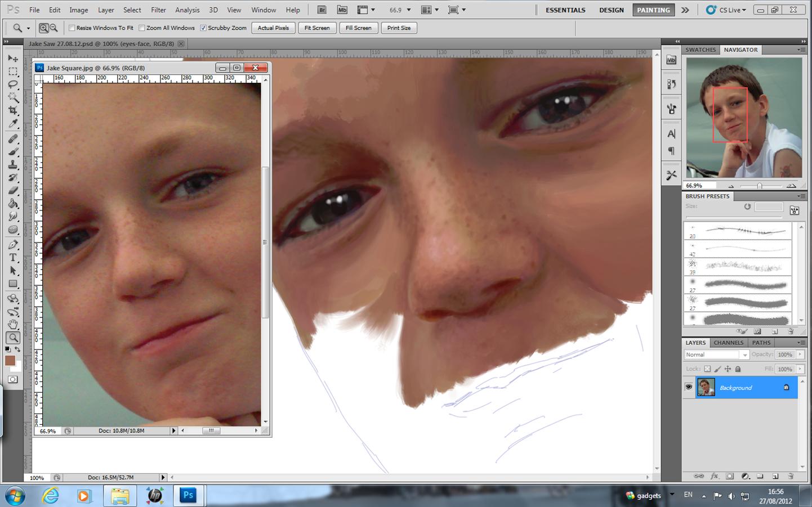Viewport: 812px width, 507px height.
Task: Open the Filter menu
Action: 158,10
